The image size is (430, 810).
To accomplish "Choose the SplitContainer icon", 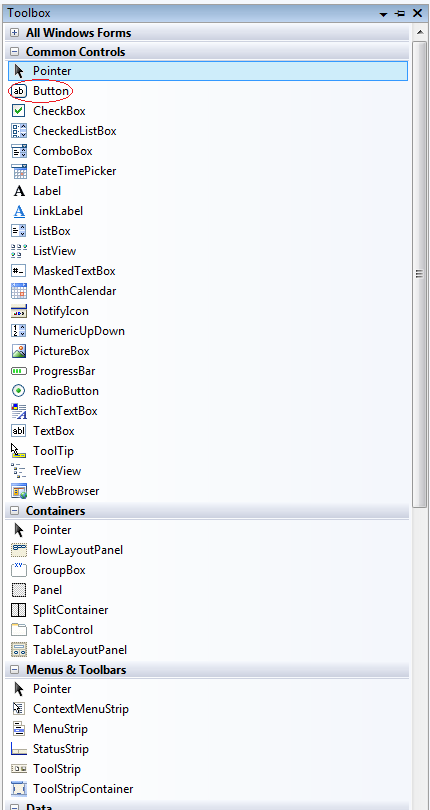I will [x=19, y=610].
